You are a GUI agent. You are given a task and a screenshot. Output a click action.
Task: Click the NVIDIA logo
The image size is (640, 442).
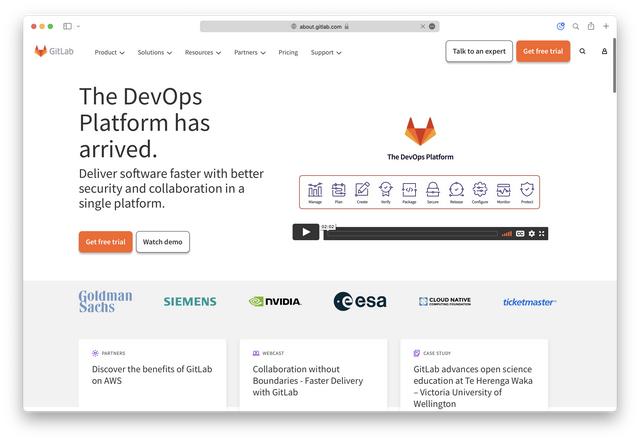click(x=275, y=302)
